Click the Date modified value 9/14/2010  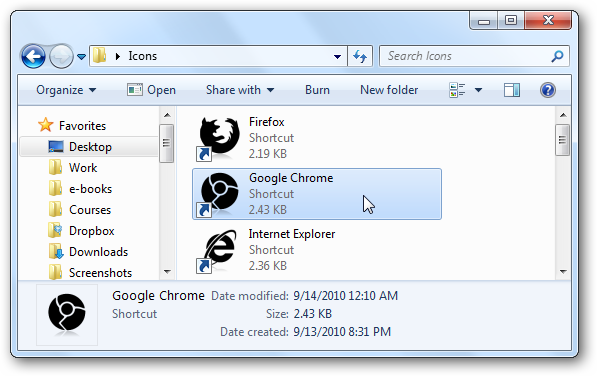click(345, 296)
